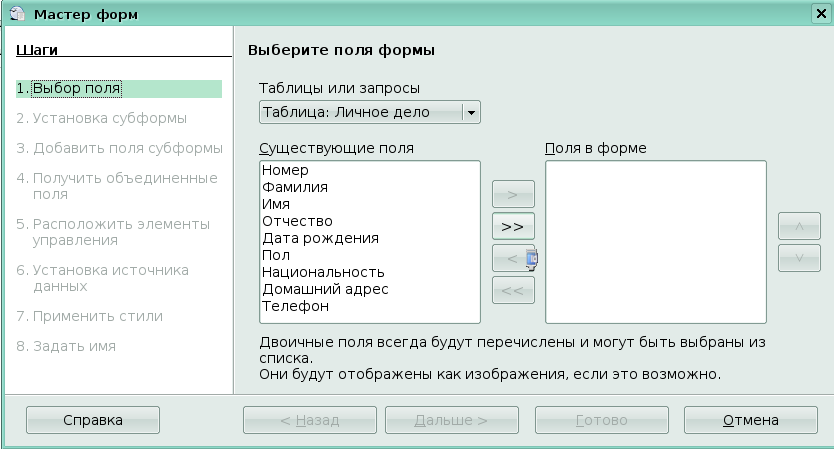834x449 pixels.
Task: Select Номер in the existing fields
Action: (x=285, y=170)
